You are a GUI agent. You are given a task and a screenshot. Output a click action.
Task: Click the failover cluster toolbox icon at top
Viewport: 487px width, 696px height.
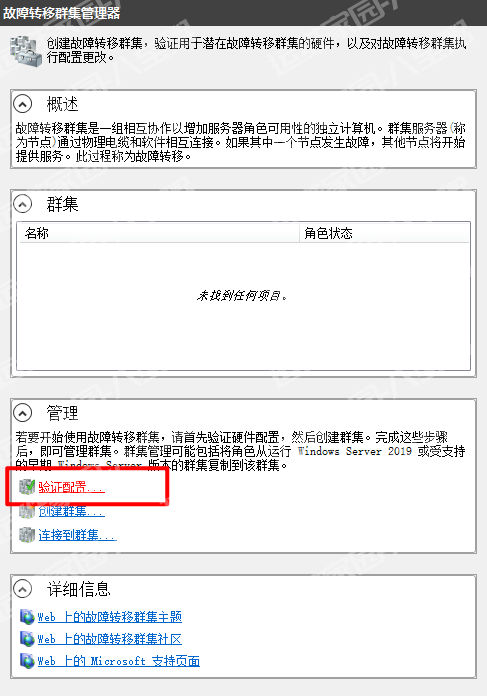click(26, 51)
